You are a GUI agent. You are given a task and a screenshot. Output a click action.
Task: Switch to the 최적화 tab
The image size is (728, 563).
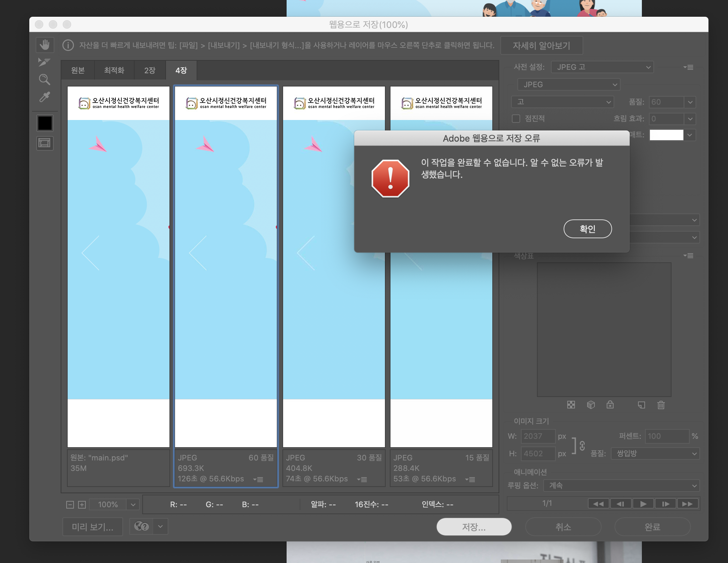[114, 70]
